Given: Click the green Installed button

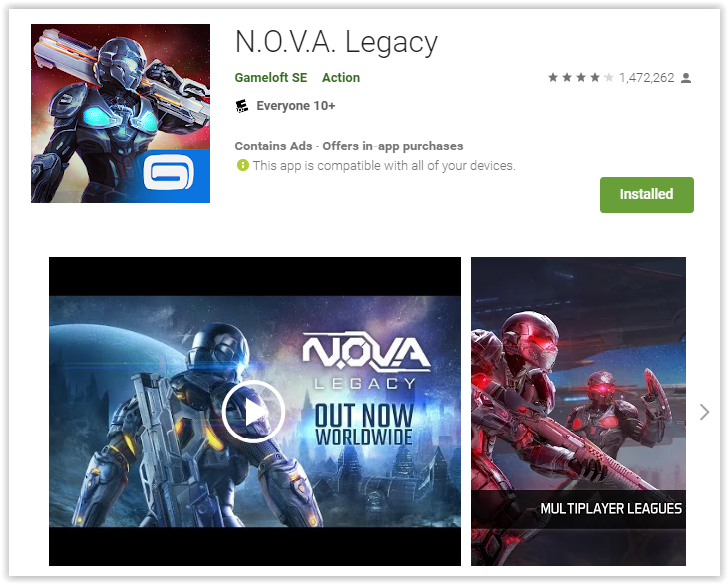Looking at the screenshot, I should (x=647, y=195).
